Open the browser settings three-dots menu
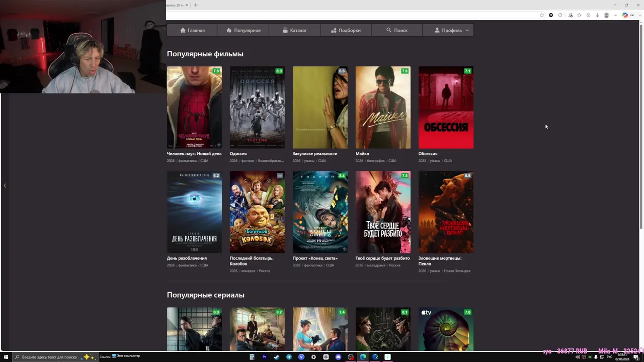 pos(615,15)
